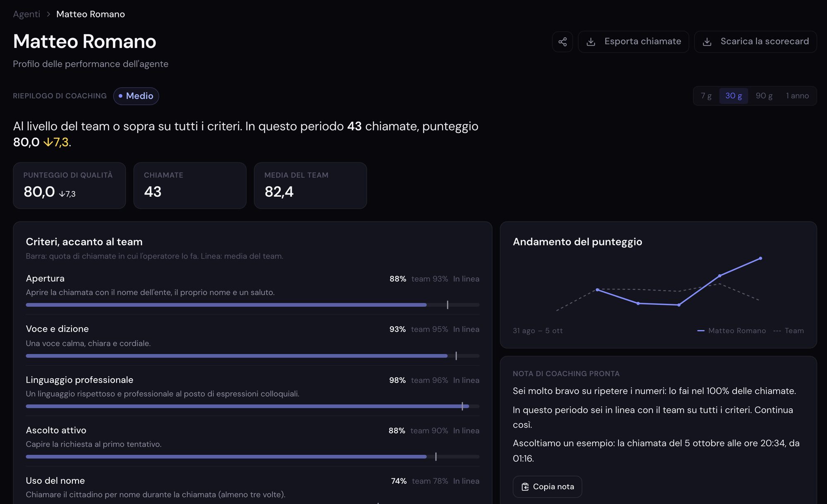Click the Nota di coaching pronta label

coord(566,374)
